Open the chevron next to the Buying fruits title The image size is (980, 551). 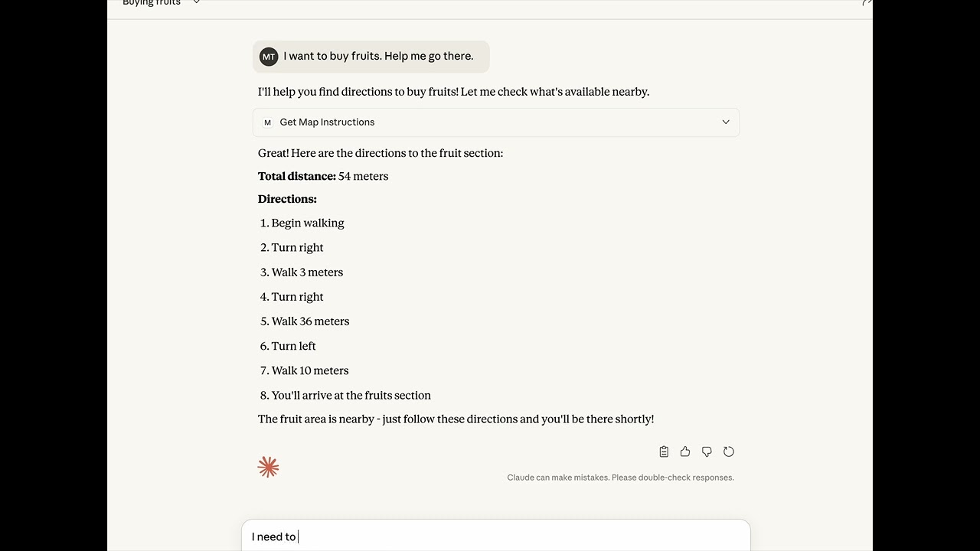(197, 3)
